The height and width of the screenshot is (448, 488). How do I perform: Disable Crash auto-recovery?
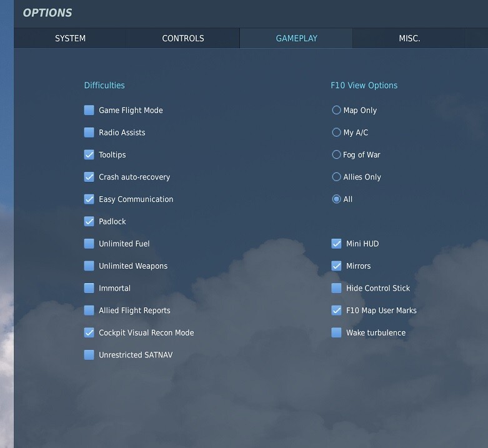pos(89,177)
